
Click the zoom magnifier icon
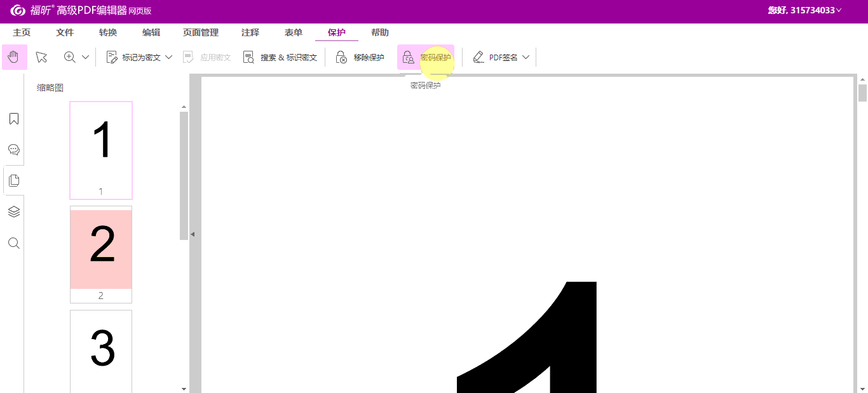tap(70, 57)
